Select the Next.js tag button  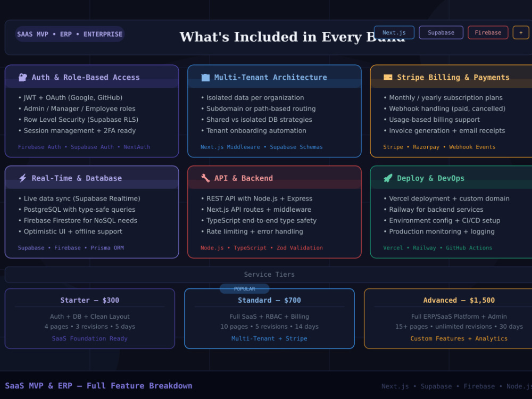click(x=394, y=32)
